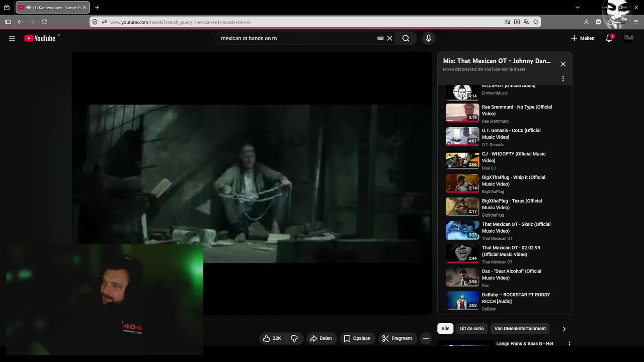Collapse the Mix playlist header title
Image resolution: width=644 pixels, height=362 pixels.
coord(497,61)
